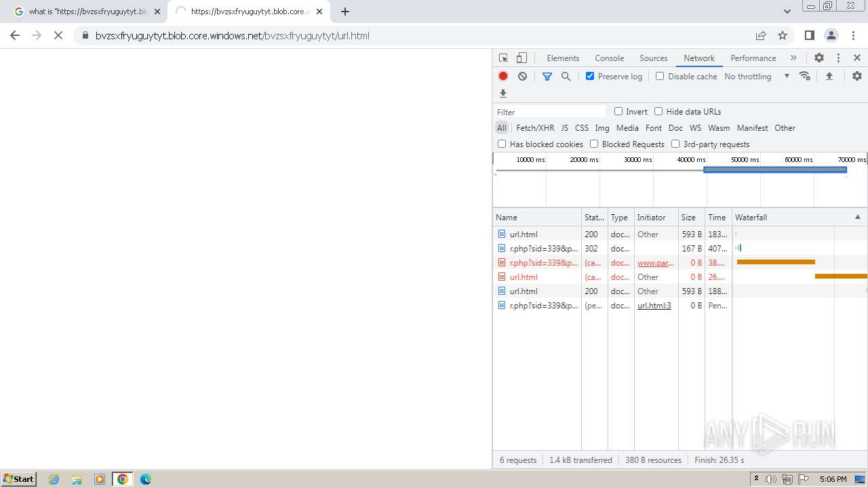
Task: Expand more DevTools tabs chevron
Action: pos(793,58)
